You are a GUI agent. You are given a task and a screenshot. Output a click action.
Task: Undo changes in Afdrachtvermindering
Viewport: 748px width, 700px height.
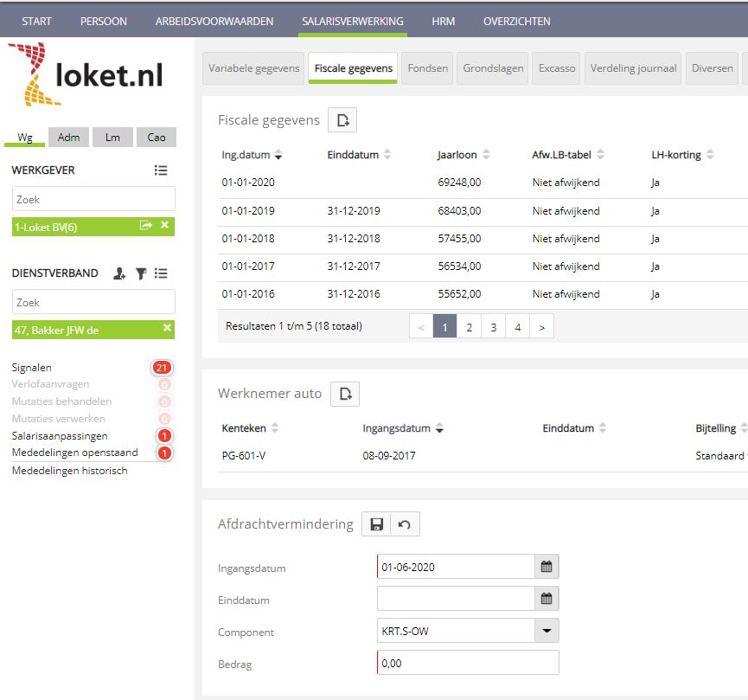404,524
